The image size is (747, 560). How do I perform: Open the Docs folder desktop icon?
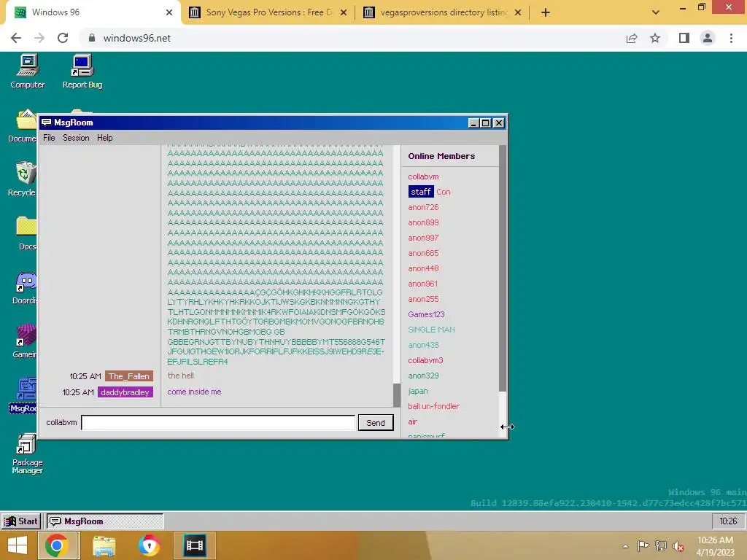point(27,233)
